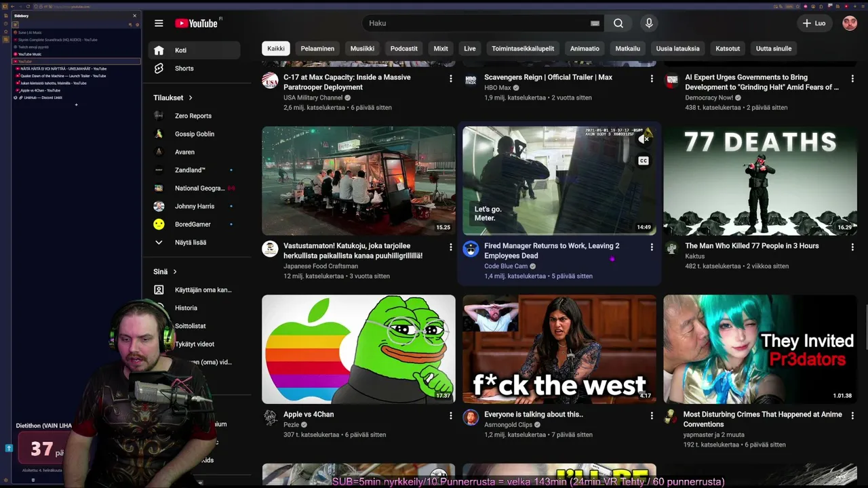
Task: Click the Kaktus channel avatar
Action: point(671,249)
